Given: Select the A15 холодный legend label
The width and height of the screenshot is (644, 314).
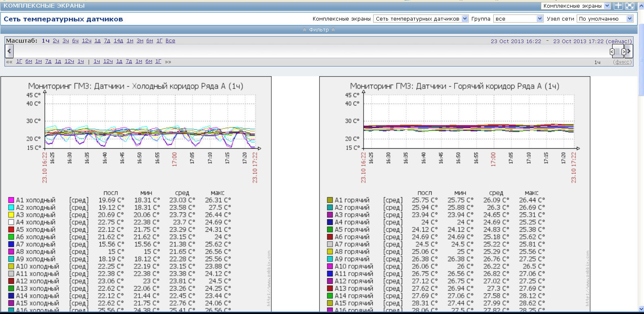Looking at the screenshot, I should (37, 303).
